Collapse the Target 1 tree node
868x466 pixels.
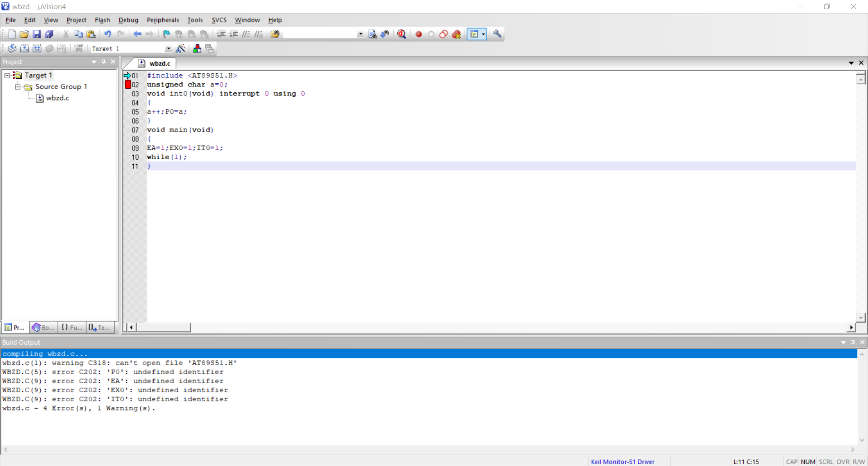tap(7, 75)
